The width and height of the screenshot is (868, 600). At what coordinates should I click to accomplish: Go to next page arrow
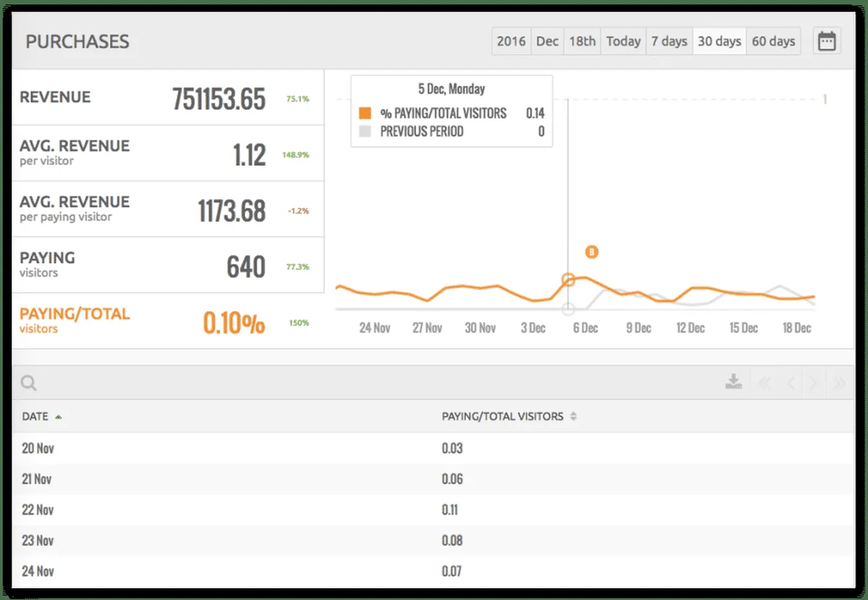pyautogui.click(x=815, y=383)
